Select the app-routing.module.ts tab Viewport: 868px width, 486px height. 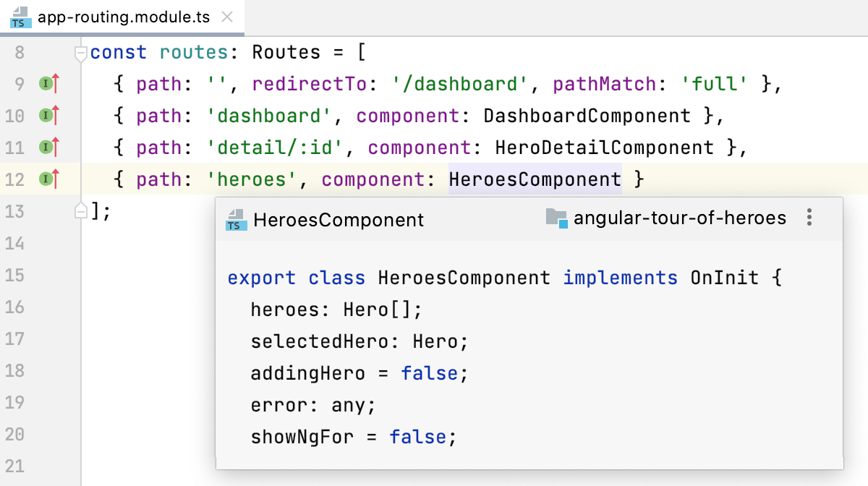click(123, 17)
